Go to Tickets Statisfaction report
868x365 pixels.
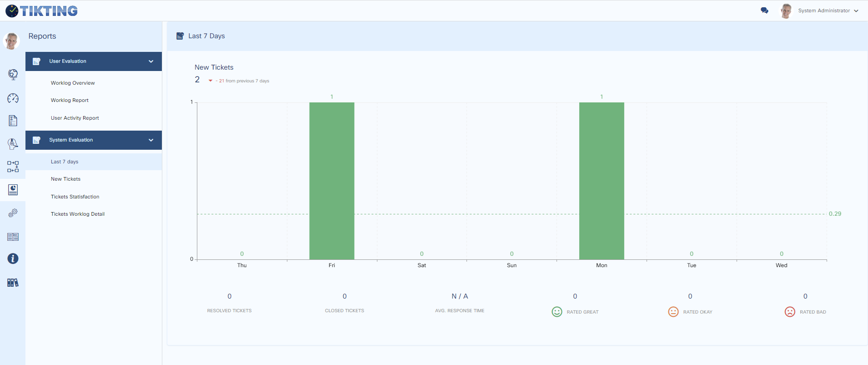(x=75, y=197)
